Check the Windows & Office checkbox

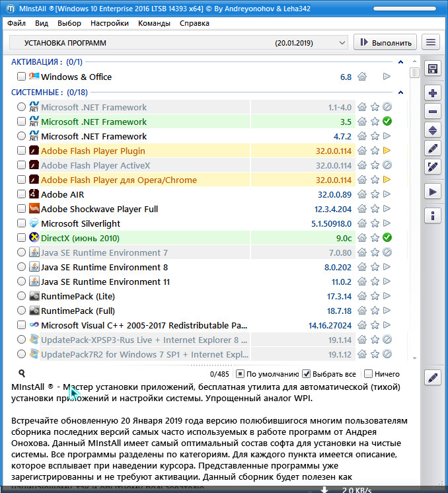(x=21, y=77)
